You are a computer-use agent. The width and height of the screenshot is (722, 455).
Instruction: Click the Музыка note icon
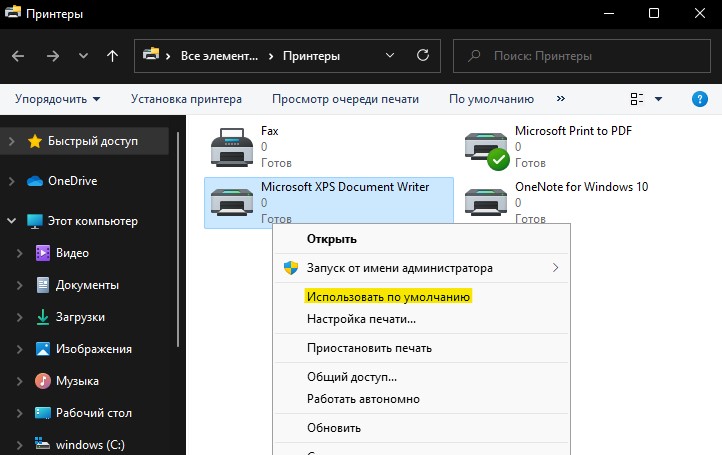[x=43, y=381]
